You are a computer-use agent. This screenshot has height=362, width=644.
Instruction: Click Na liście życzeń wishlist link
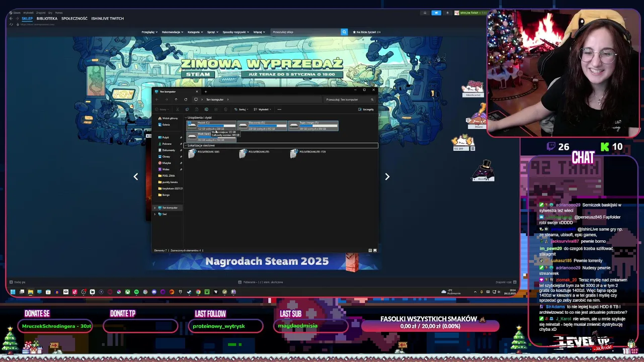367,32
